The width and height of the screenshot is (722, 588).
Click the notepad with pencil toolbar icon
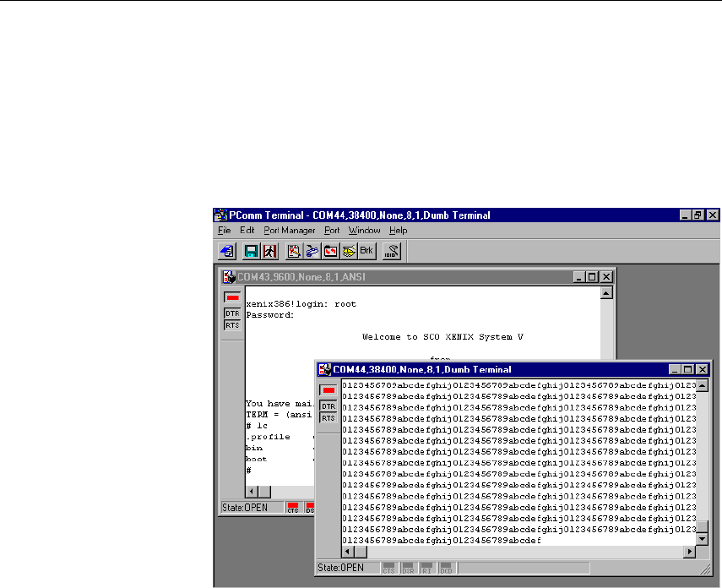[x=294, y=251]
